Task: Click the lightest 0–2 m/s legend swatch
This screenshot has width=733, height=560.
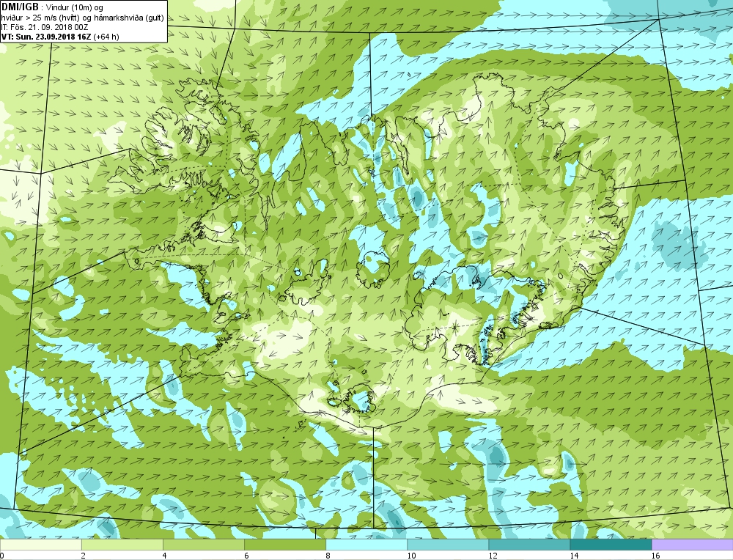Action: pos(40,545)
